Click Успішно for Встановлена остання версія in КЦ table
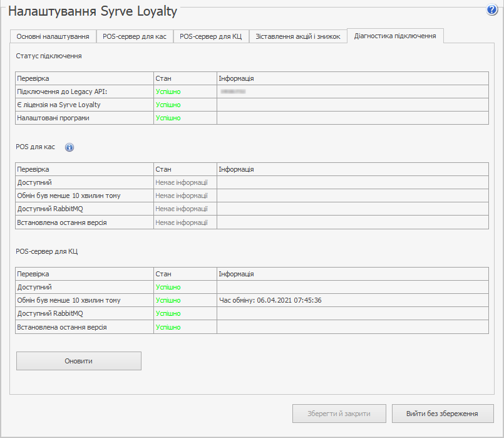This screenshot has width=504, height=438. click(x=168, y=327)
